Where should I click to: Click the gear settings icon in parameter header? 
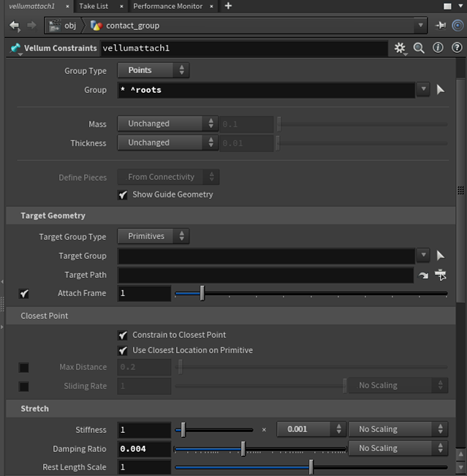tap(400, 48)
